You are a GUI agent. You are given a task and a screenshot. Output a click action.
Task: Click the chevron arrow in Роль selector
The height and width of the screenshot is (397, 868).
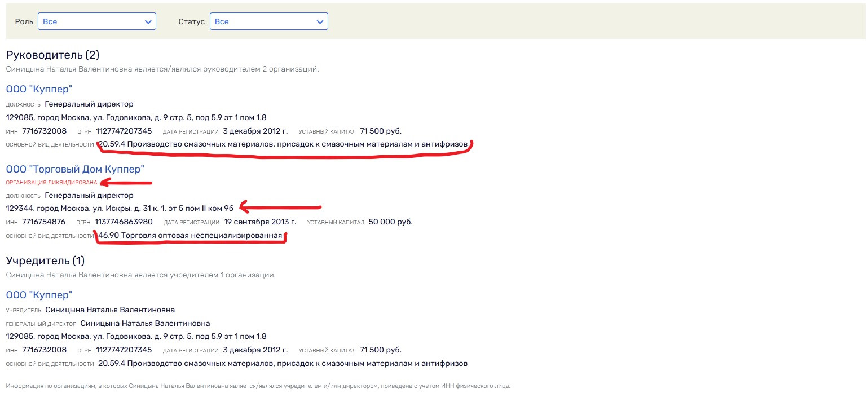tap(148, 22)
